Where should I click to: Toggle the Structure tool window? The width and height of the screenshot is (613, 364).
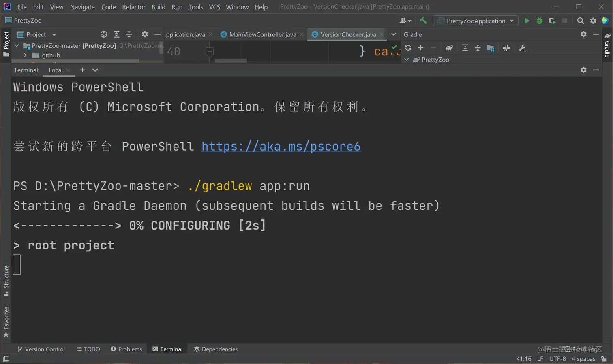tap(6, 281)
